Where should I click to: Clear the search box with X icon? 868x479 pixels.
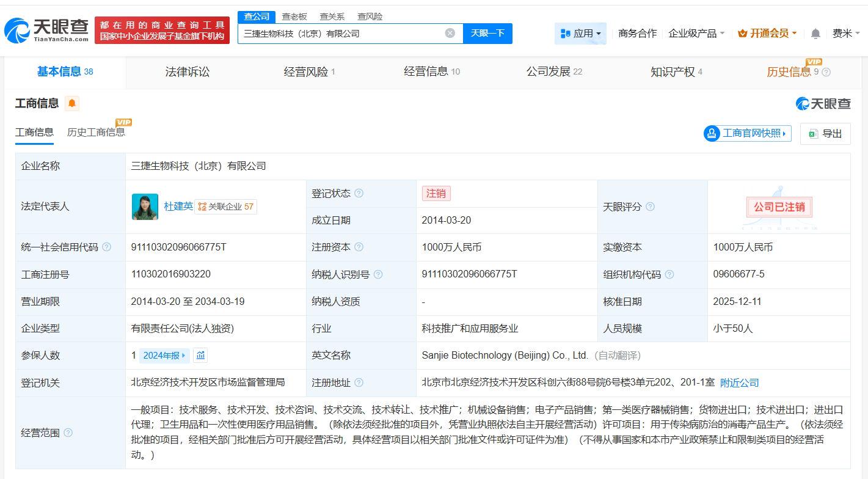450,33
